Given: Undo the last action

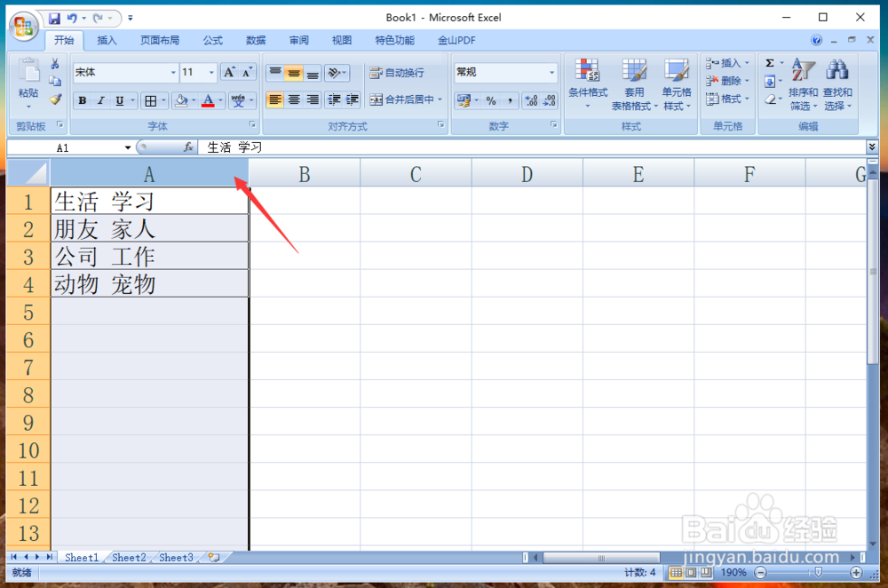Looking at the screenshot, I should point(72,18).
